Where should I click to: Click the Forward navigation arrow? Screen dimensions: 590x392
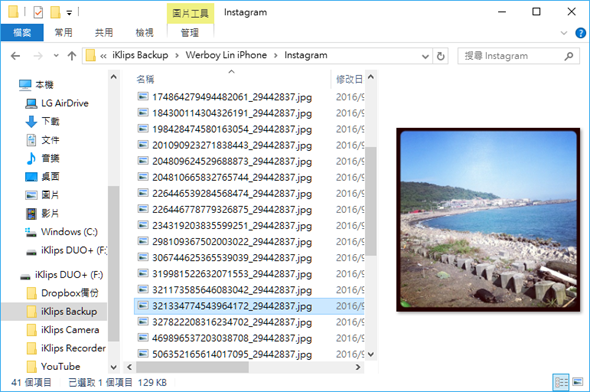tap(38, 56)
